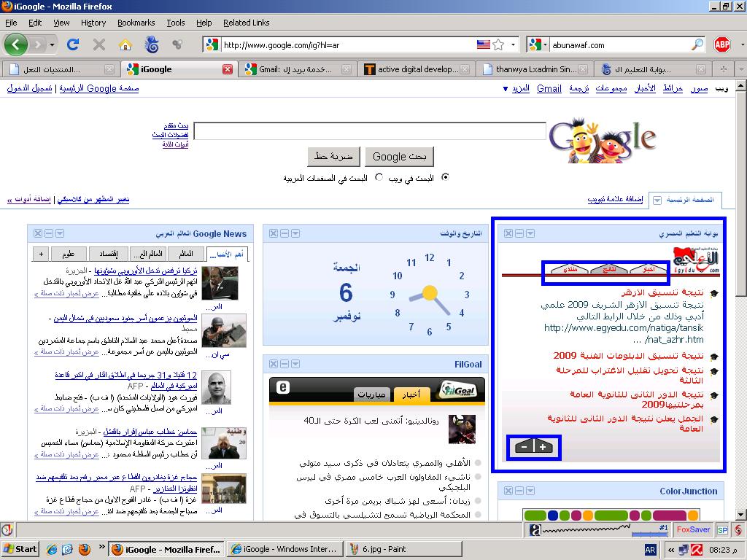
Task: Click the blue block in ColorJunction
Action: (553, 516)
